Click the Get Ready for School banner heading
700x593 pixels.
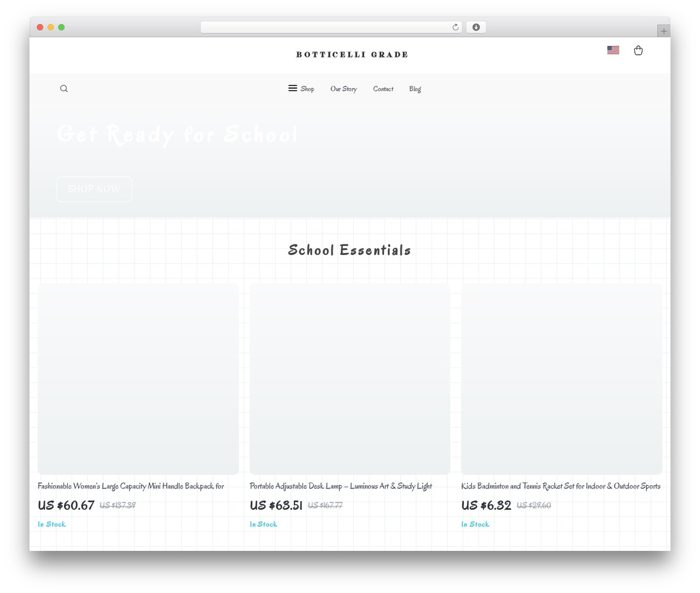[177, 135]
